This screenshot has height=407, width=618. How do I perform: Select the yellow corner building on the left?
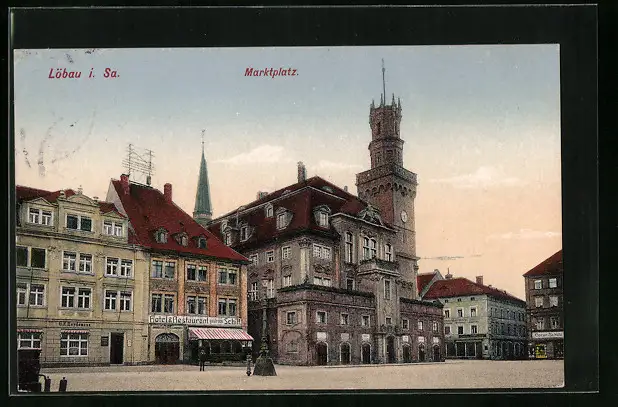(x=75, y=280)
